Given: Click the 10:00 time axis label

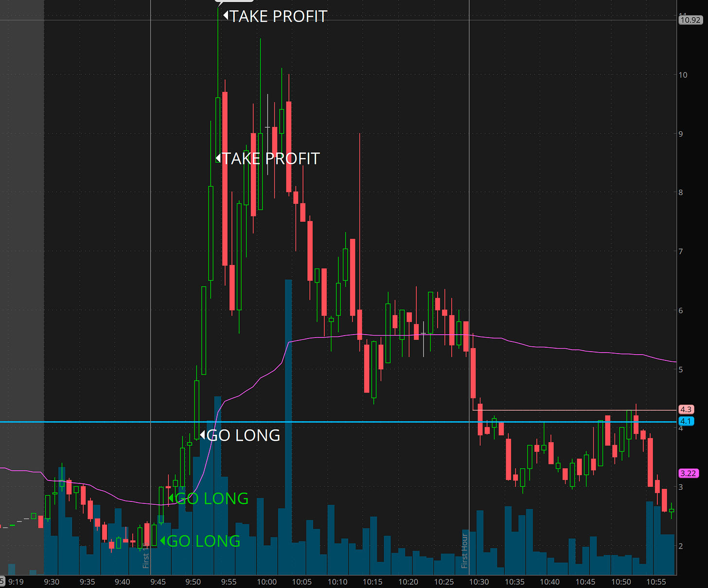Looking at the screenshot, I should pos(266,582).
